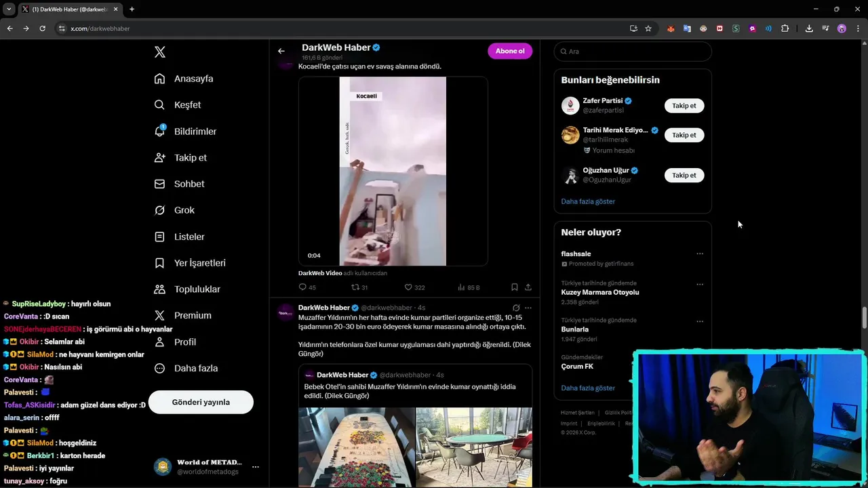Open account menu dots for World of METAD
Image resolution: width=868 pixels, height=488 pixels.
tap(256, 467)
